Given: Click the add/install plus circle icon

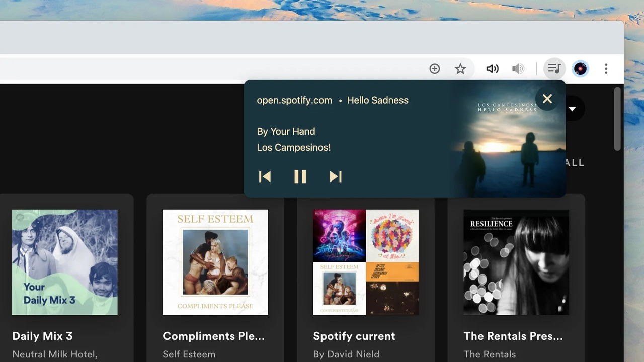Looking at the screenshot, I should coord(435,69).
